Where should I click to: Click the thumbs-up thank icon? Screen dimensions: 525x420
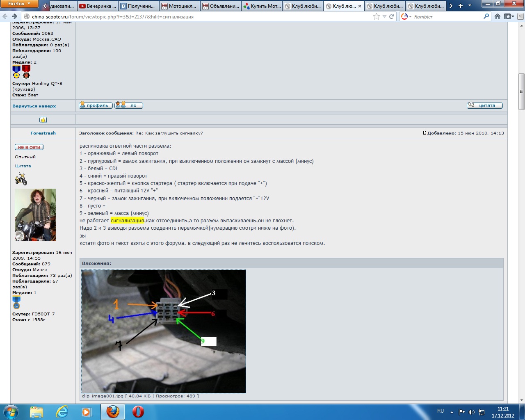coord(43,120)
